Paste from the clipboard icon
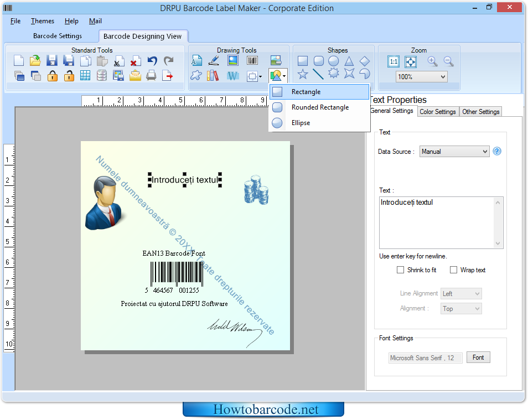Viewport: 528px width, 420px height. click(102, 61)
